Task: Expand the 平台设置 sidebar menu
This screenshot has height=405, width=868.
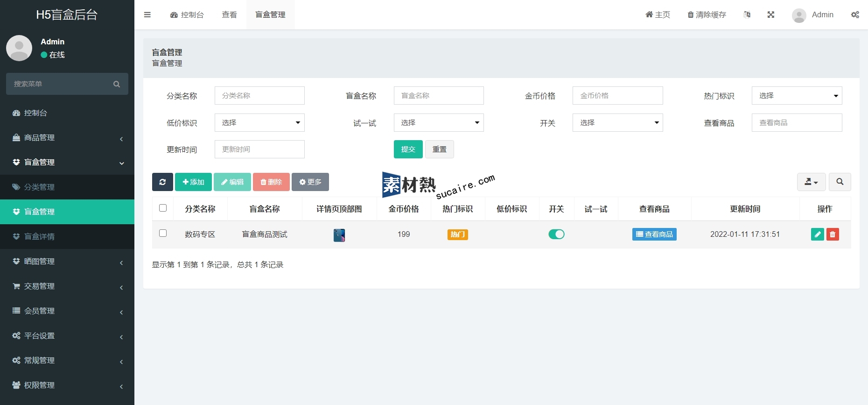Action: point(67,335)
